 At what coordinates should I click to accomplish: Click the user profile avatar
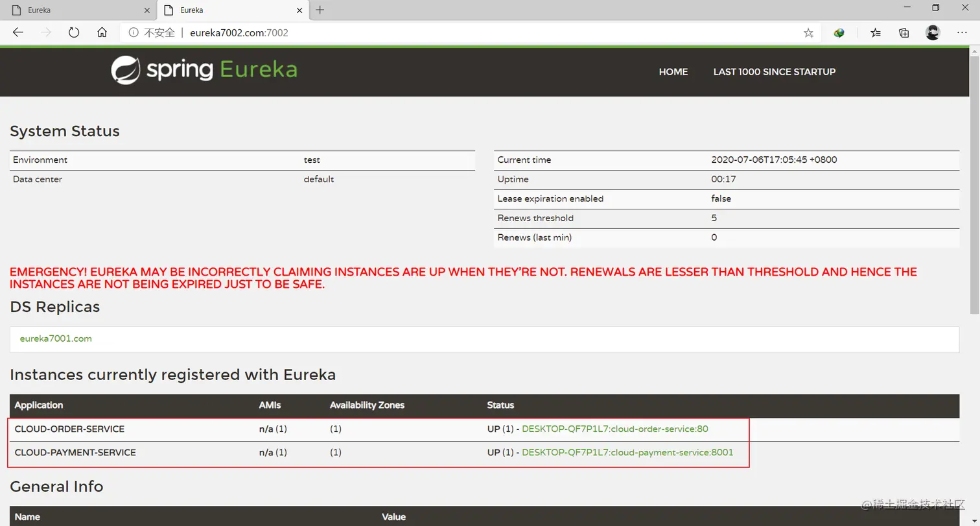933,32
